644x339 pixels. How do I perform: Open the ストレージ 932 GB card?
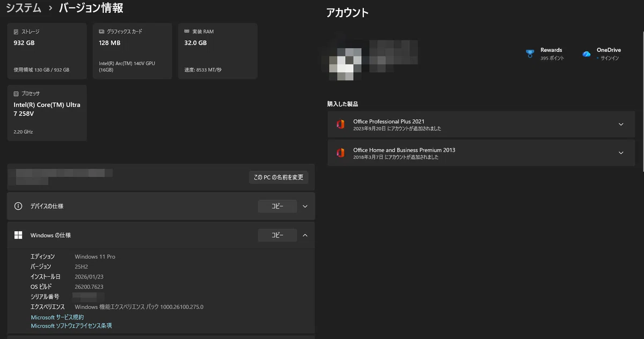click(x=47, y=51)
